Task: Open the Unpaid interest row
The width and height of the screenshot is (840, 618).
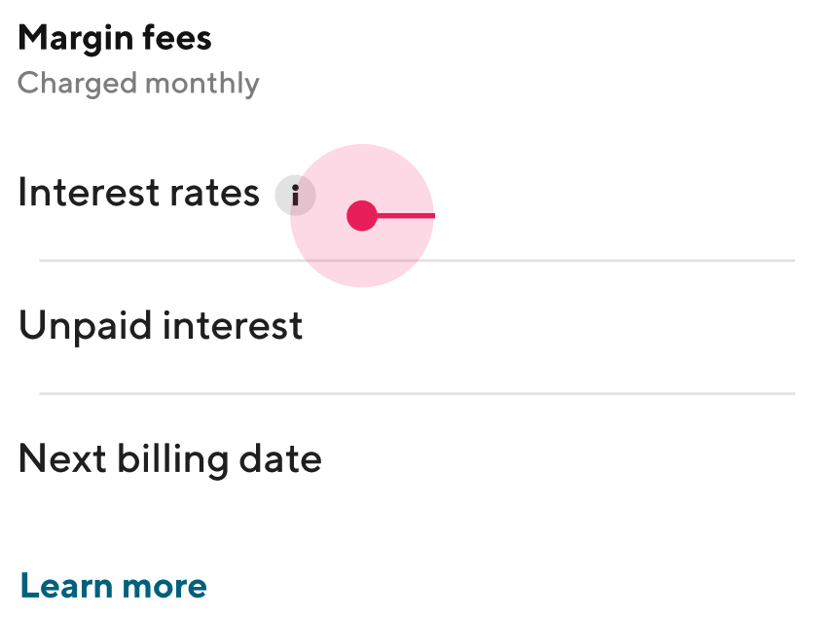Action: point(161,325)
